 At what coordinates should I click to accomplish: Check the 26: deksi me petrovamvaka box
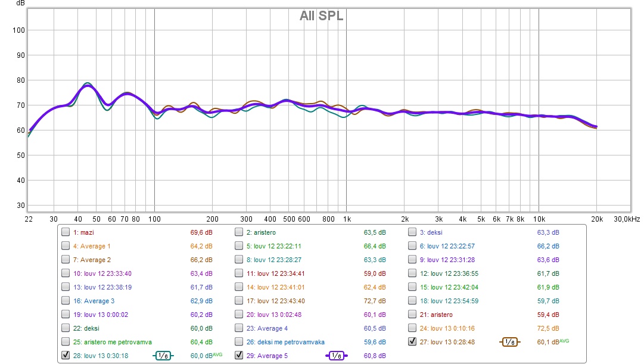239,342
